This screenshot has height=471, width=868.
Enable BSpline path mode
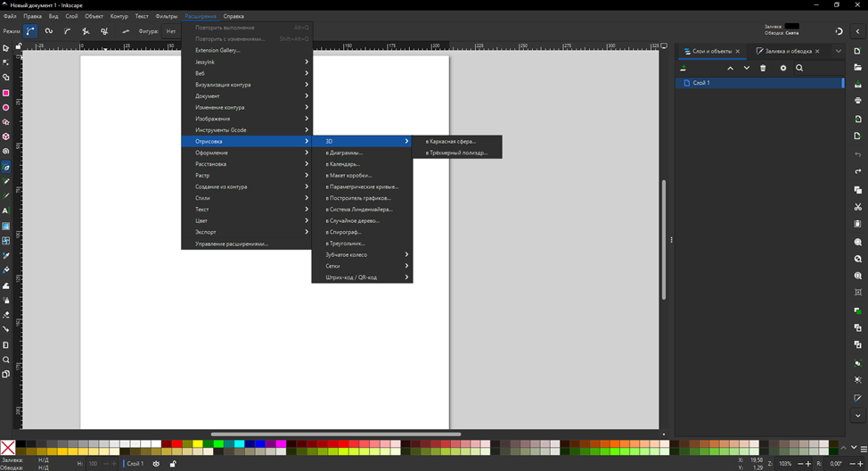pos(67,31)
